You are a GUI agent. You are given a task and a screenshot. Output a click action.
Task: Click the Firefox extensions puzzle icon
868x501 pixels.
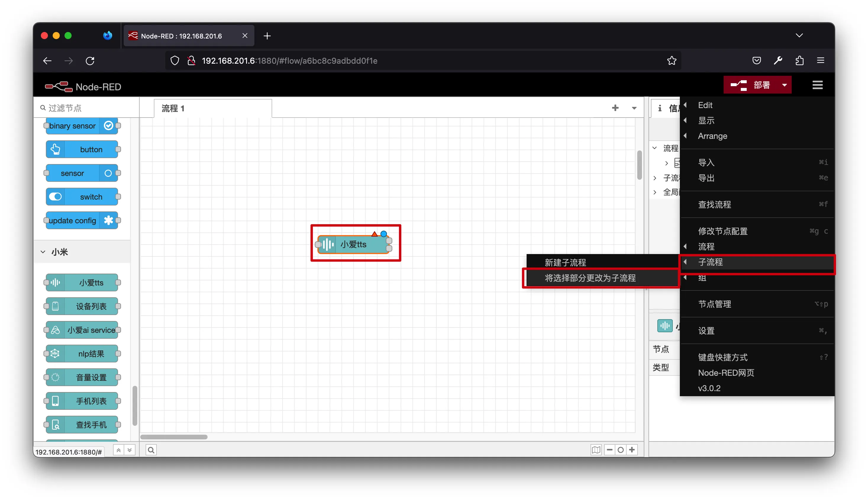(799, 61)
